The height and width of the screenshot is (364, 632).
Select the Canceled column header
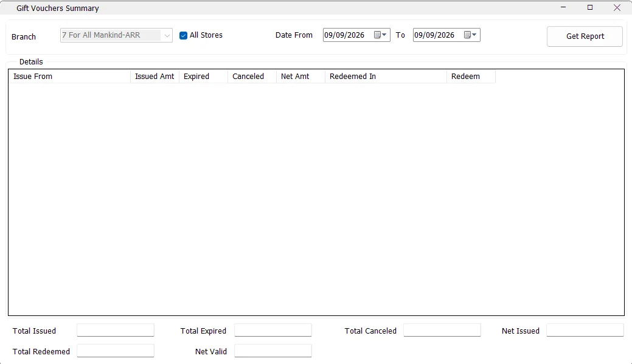coord(252,77)
